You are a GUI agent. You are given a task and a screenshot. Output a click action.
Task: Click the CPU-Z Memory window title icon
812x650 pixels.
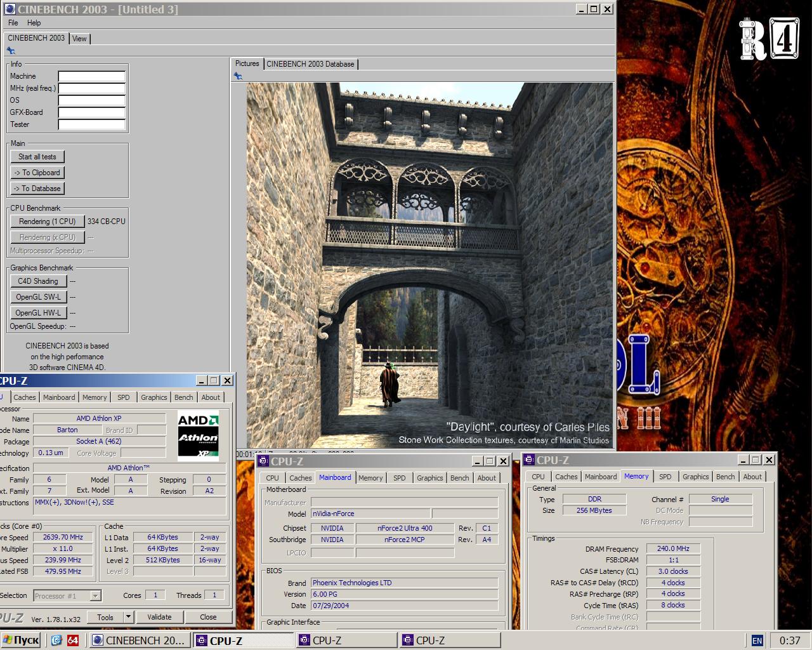tap(529, 460)
